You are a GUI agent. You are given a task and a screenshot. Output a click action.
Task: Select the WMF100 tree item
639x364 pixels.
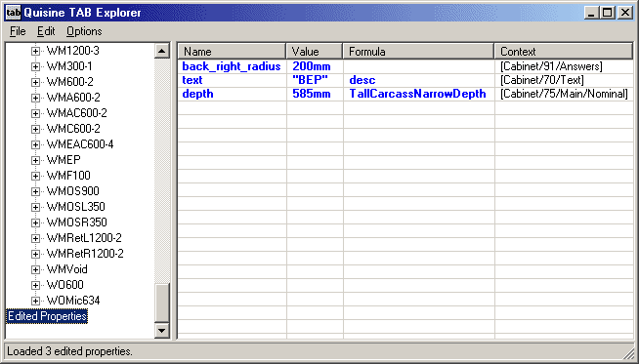[x=68, y=176]
